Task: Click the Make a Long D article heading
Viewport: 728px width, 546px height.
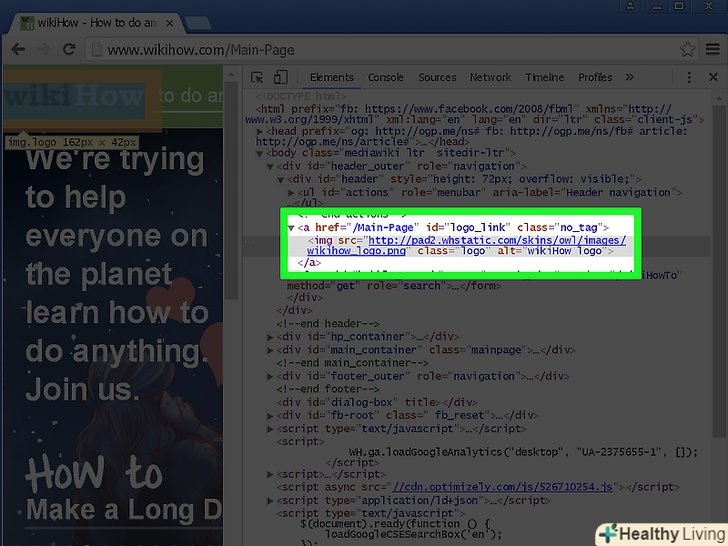Action: (x=124, y=509)
